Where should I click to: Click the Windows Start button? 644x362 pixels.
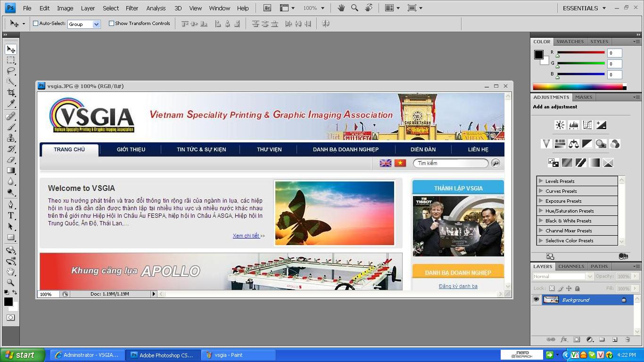(x=22, y=355)
